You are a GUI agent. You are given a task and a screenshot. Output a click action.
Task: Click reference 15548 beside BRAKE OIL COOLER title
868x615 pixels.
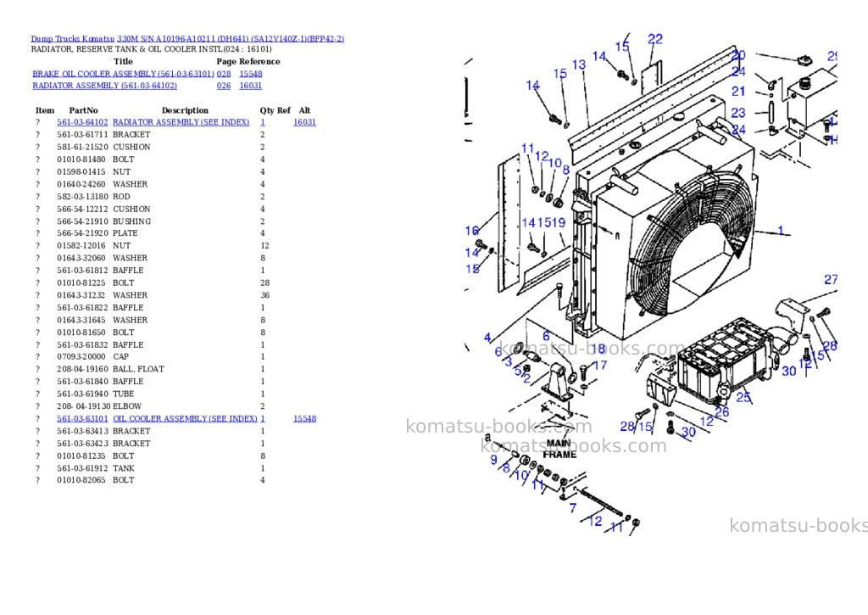251,74
